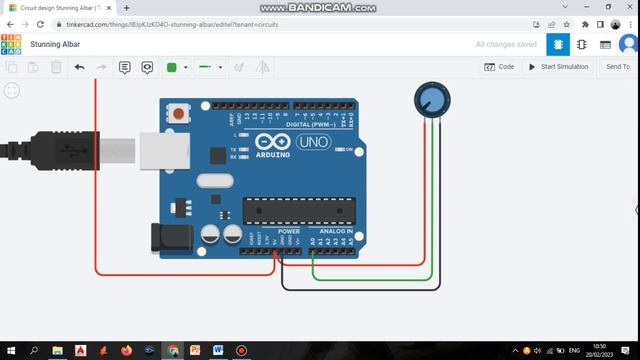Click the browser Forward button
Viewport: 640px width, 360px height.
(25, 24)
